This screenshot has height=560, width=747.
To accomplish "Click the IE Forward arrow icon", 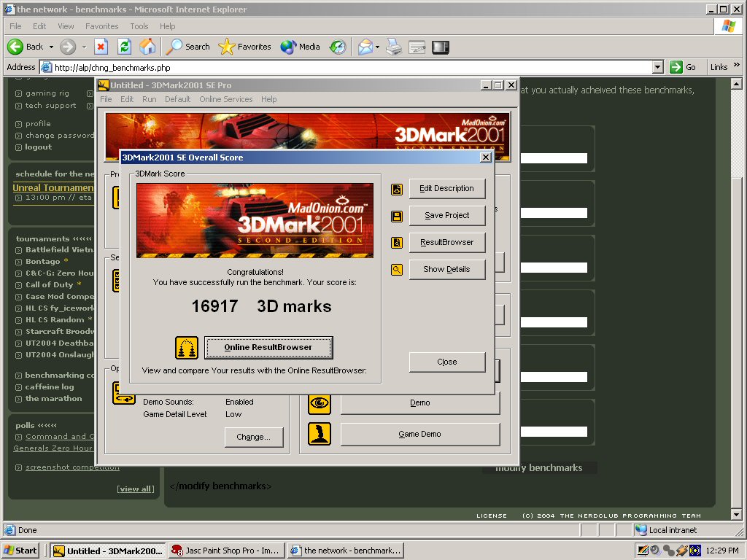I will [x=68, y=47].
